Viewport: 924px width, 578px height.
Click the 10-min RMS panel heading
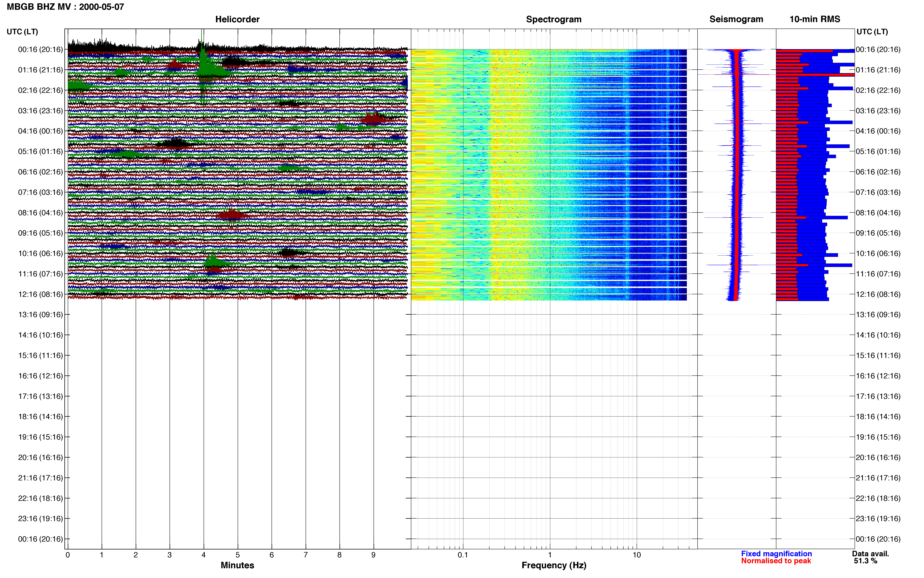pyautogui.click(x=815, y=19)
